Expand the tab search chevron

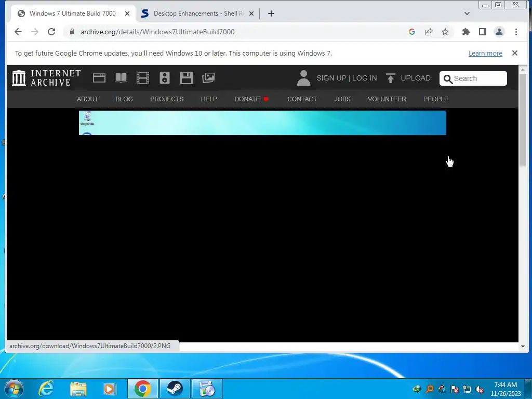click(x=467, y=14)
